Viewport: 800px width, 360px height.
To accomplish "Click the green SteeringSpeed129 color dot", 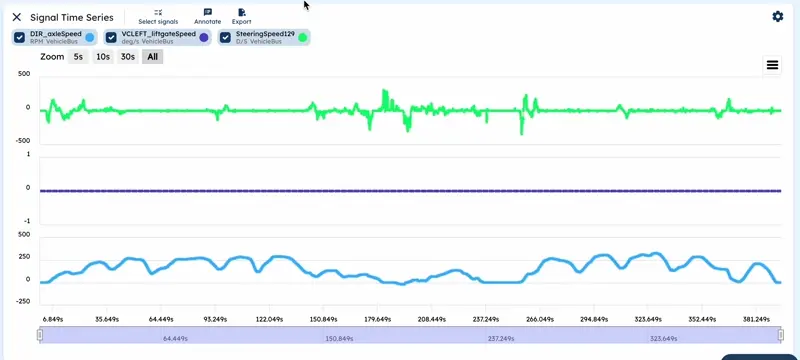I will click(303, 37).
